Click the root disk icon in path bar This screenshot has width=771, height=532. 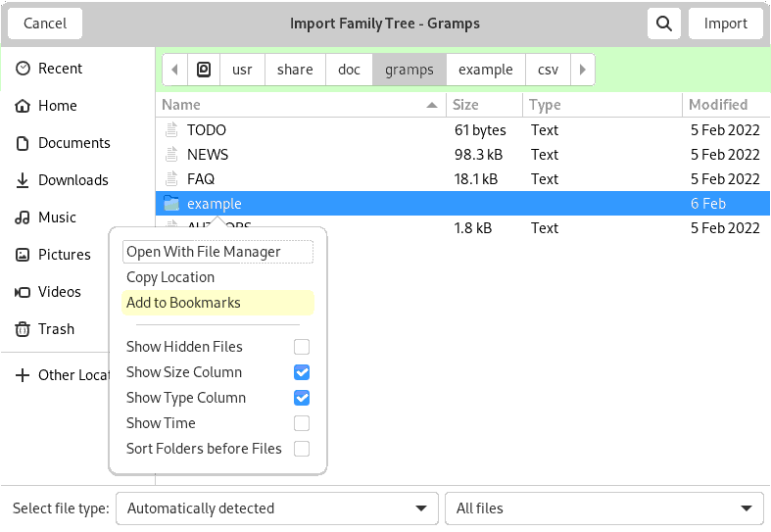[204, 70]
